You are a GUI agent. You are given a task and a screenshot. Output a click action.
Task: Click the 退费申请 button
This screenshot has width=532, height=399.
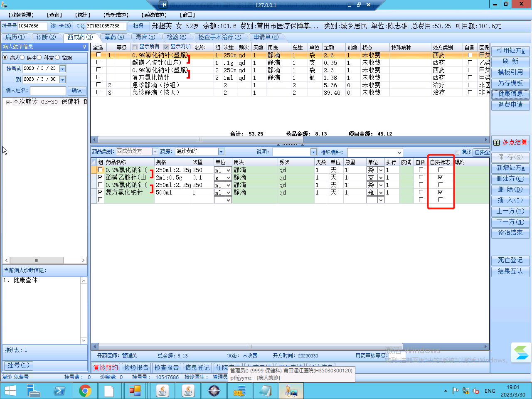510,105
